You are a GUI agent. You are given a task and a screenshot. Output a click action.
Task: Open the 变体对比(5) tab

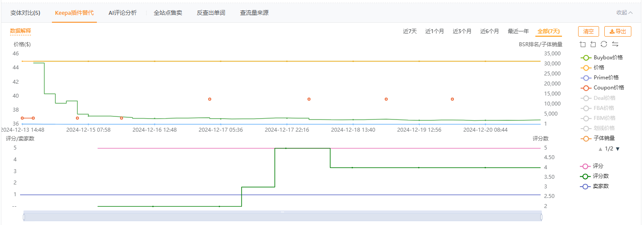(25, 13)
